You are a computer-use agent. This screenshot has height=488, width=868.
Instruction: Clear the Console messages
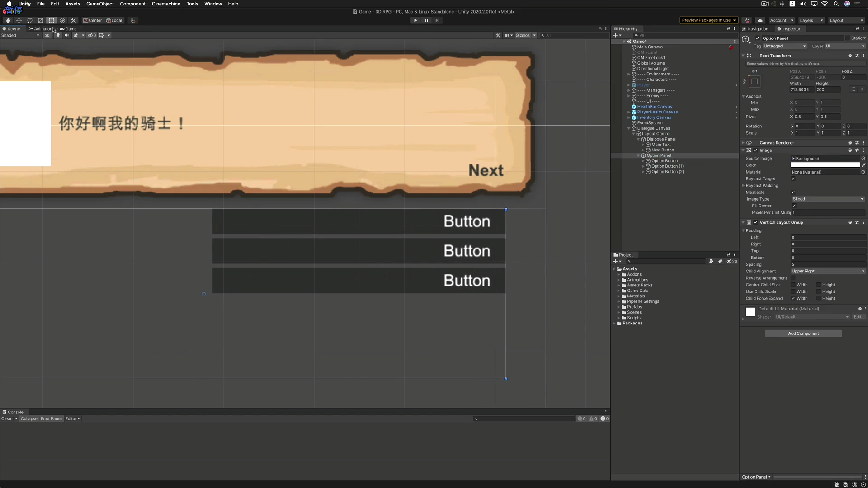[6, 418]
